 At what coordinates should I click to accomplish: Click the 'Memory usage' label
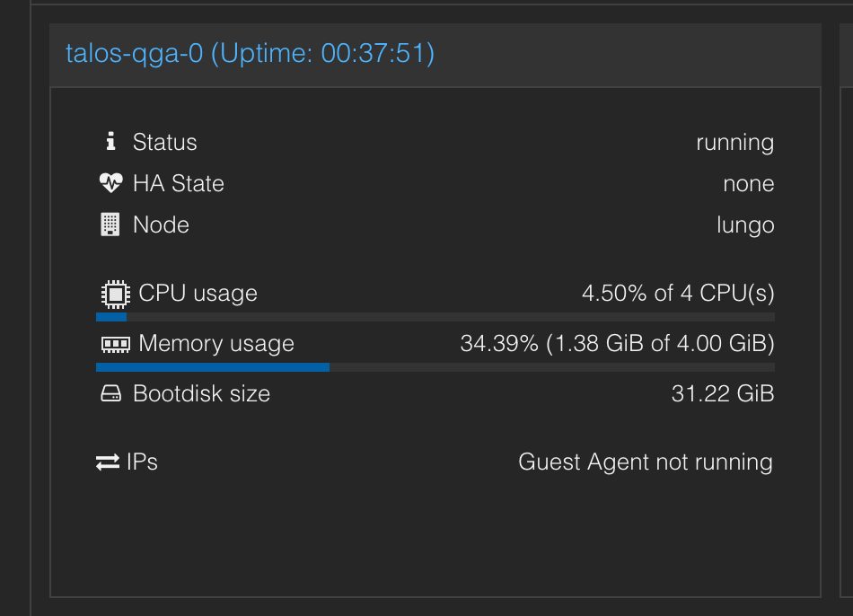point(216,344)
